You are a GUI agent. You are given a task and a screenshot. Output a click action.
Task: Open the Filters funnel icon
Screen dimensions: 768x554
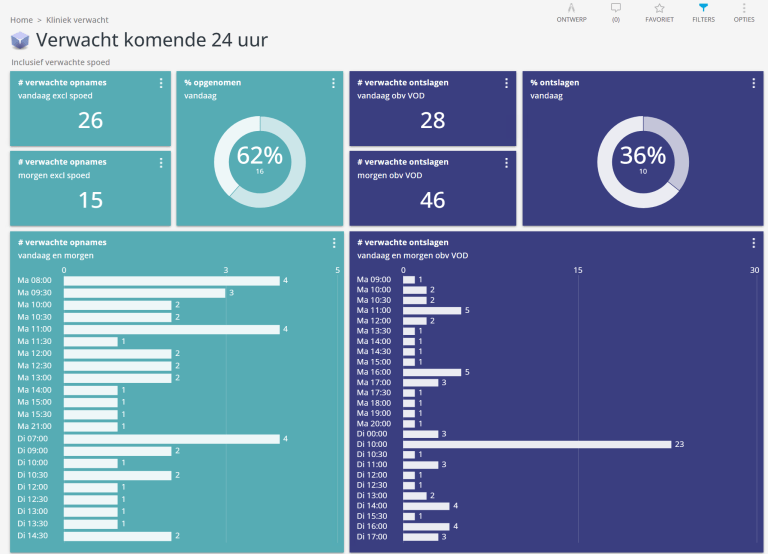coord(703,8)
